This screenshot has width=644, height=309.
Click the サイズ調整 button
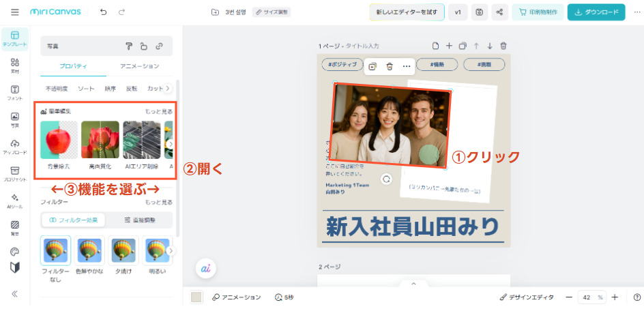[x=272, y=12]
